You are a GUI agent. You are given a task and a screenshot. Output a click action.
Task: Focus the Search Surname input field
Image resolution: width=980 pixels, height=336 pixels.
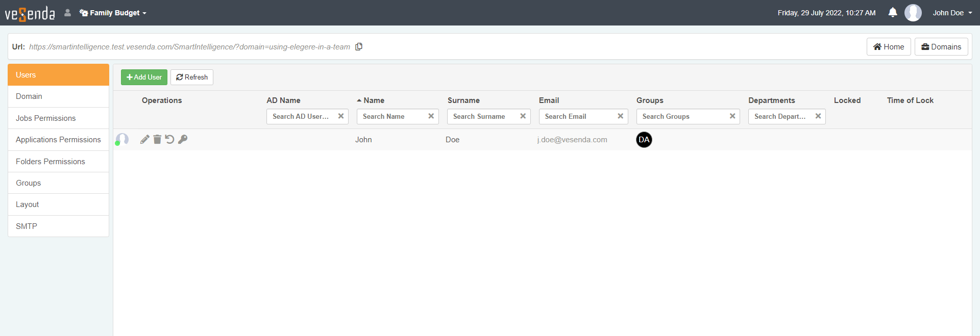click(482, 116)
